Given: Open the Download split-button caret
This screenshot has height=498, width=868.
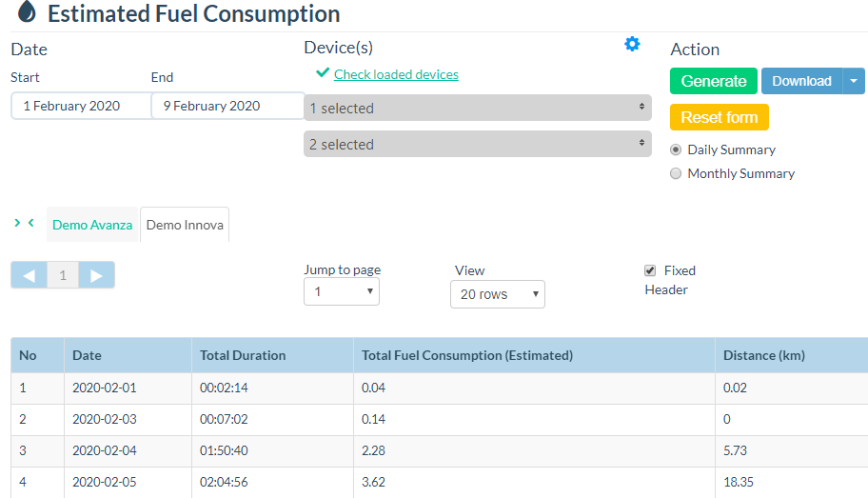Looking at the screenshot, I should point(852,81).
